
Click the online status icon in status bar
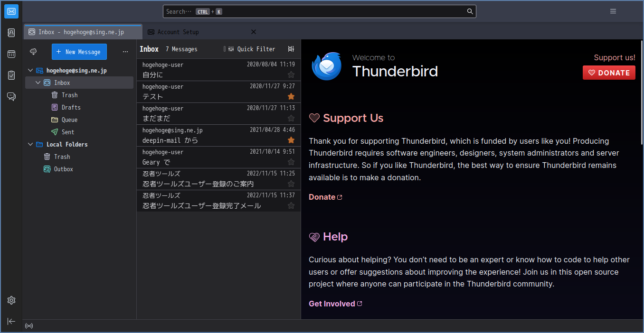(x=29, y=326)
